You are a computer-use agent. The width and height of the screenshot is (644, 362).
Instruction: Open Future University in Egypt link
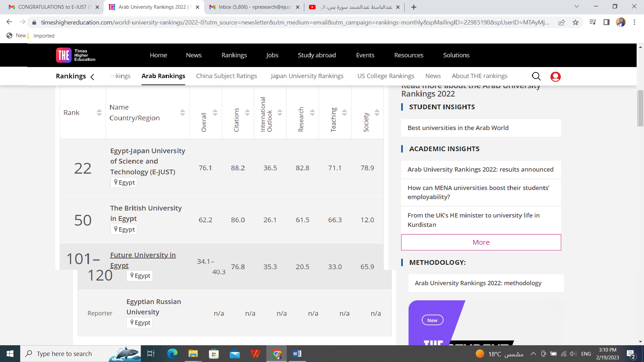click(143, 260)
